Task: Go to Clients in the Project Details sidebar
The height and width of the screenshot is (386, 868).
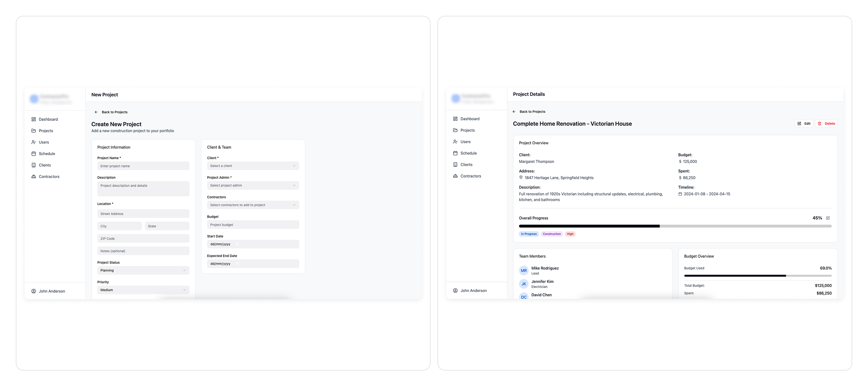Action: [x=466, y=165]
